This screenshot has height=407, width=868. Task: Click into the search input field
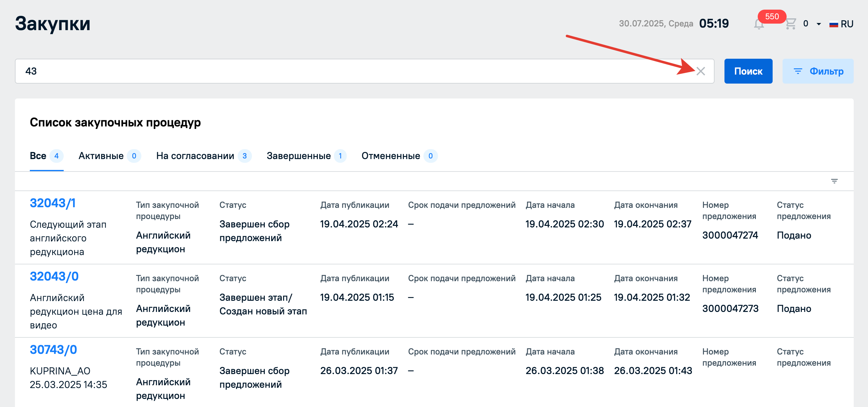point(337,71)
